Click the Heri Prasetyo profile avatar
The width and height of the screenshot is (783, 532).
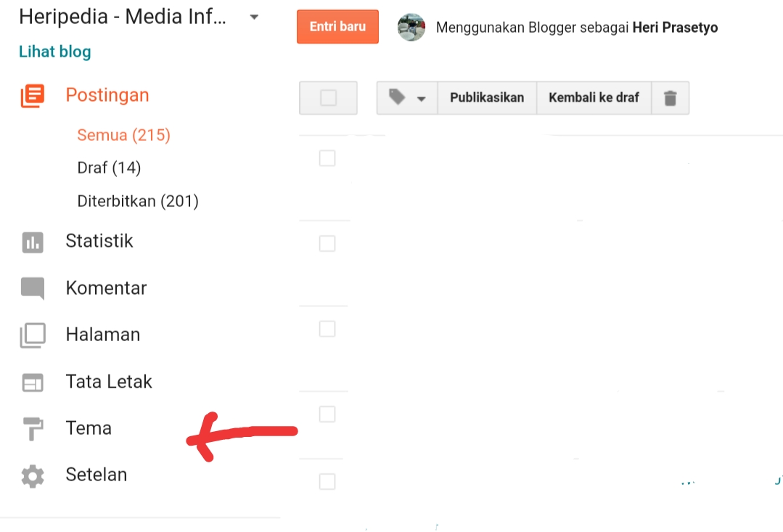(x=411, y=27)
